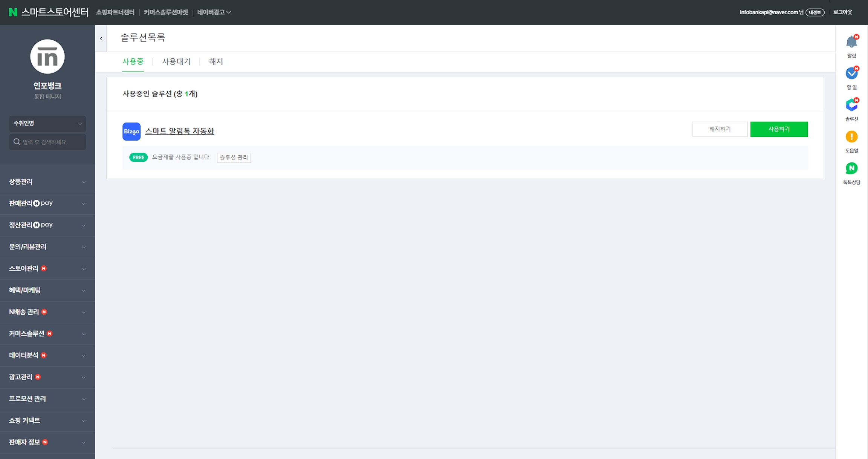
Task: Click the 할 일 checkmark icon
Action: (x=851, y=73)
